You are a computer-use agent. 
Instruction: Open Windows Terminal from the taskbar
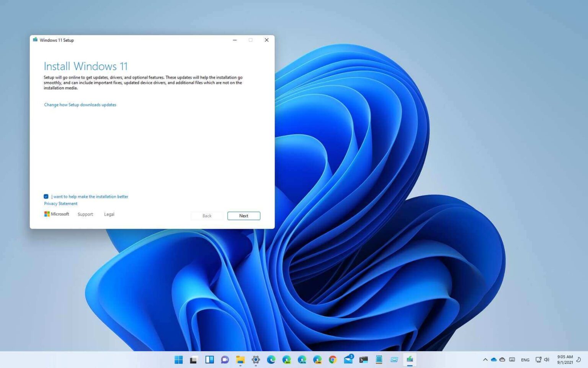pos(363,360)
